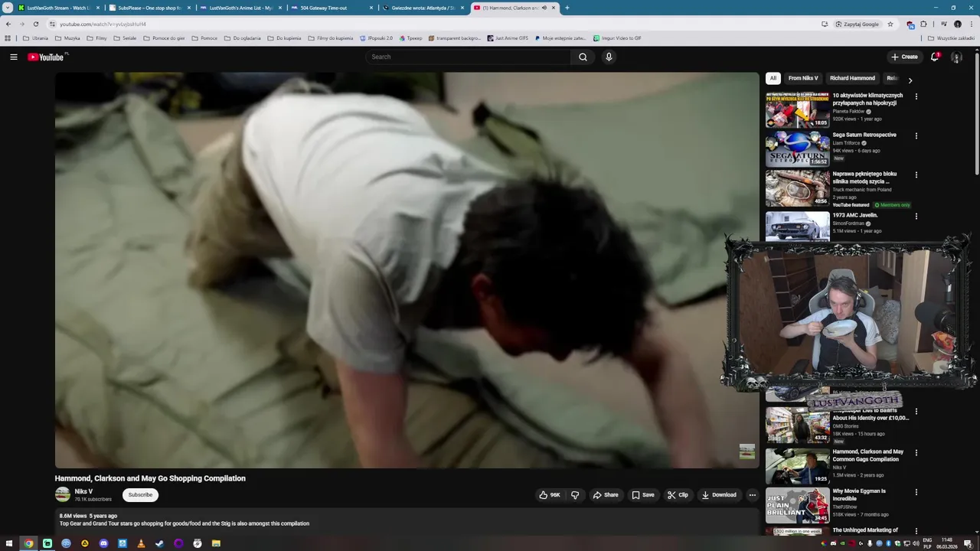
Task: Open a new Chrome tab with plus button
Action: (x=567, y=8)
